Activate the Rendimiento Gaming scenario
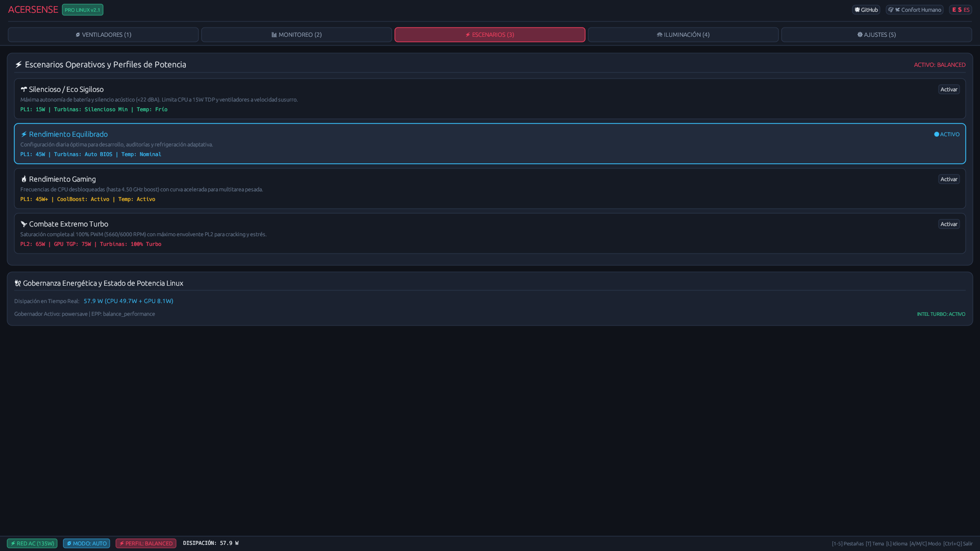The image size is (980, 551). (x=949, y=179)
